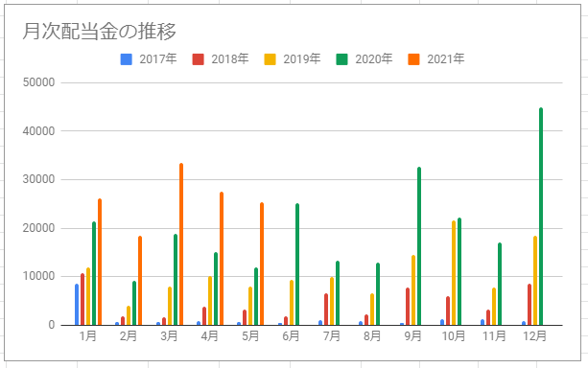Click the chart title 月次配当金の推移

click(100, 31)
